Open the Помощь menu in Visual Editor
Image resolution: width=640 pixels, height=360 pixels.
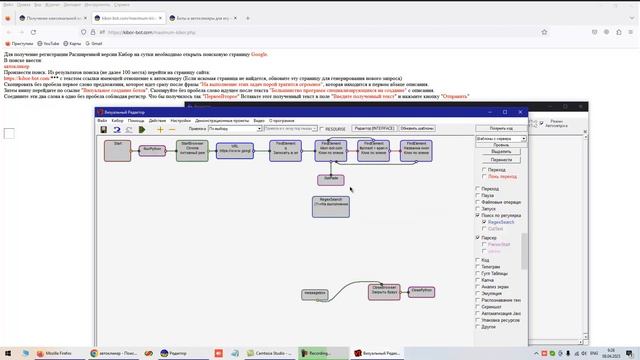(x=136, y=121)
